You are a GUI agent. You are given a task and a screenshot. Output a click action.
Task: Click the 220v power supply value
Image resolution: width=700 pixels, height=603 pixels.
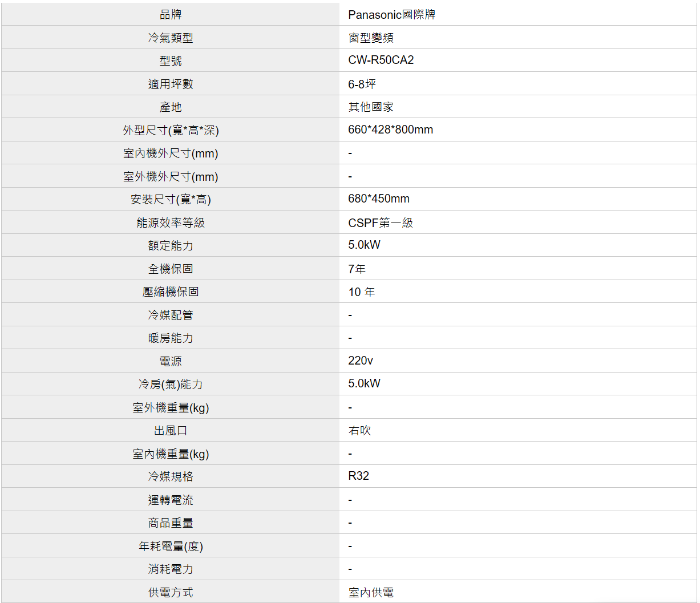pos(361,361)
